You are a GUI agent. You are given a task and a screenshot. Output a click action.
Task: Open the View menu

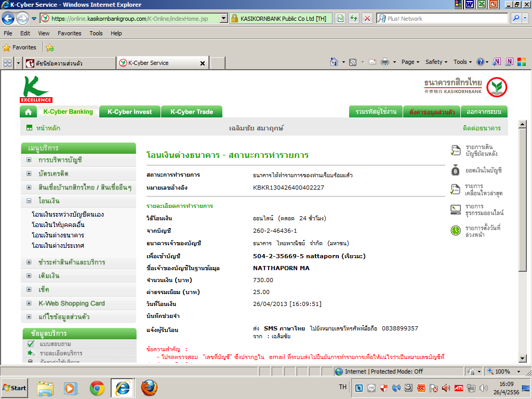click(44, 33)
